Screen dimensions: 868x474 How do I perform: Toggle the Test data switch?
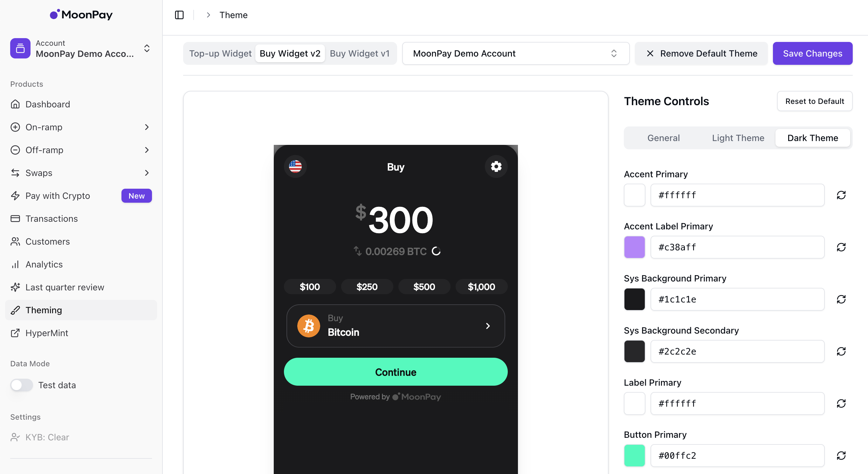tap(22, 385)
